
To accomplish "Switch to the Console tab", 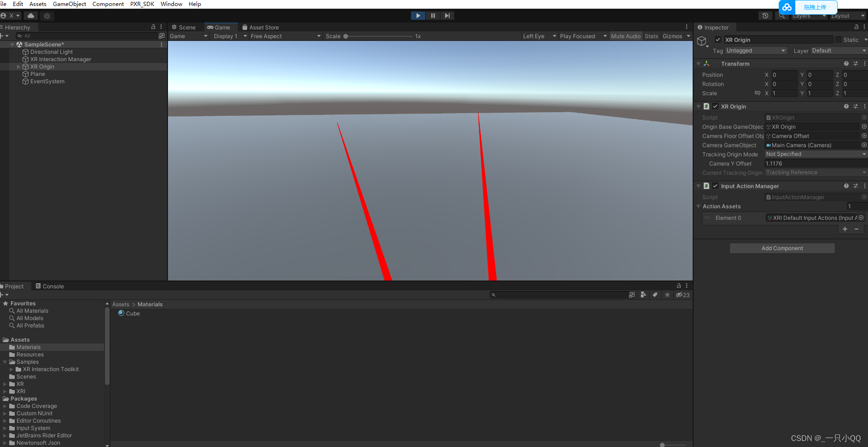I will pos(50,287).
